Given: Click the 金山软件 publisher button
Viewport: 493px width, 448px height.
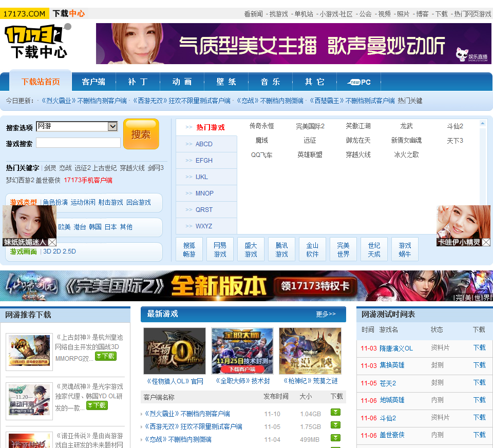Looking at the screenshot, I should [x=313, y=249].
